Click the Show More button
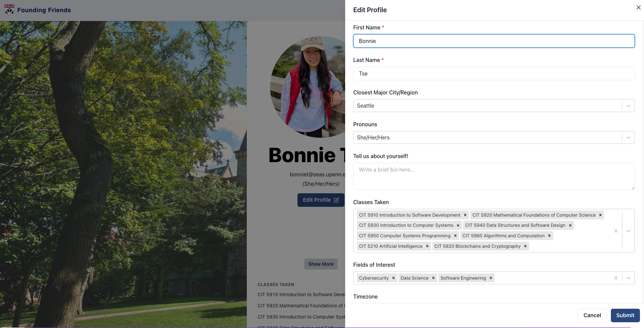 point(321,264)
